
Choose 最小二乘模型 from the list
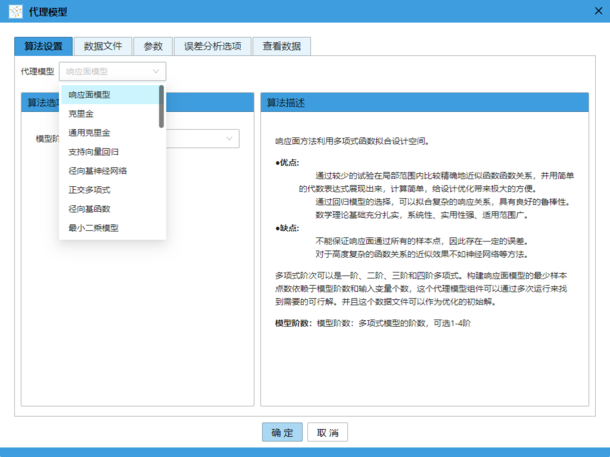(110, 228)
